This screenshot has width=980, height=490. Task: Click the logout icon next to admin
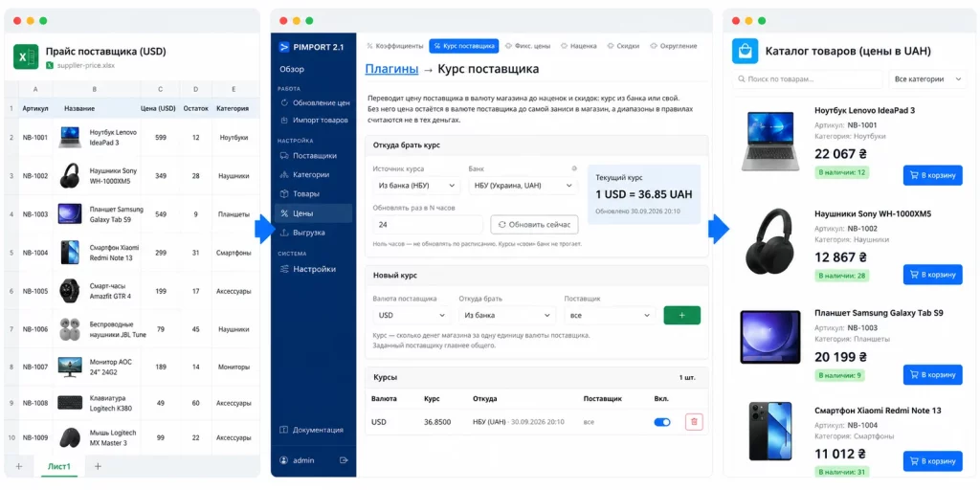tap(344, 460)
